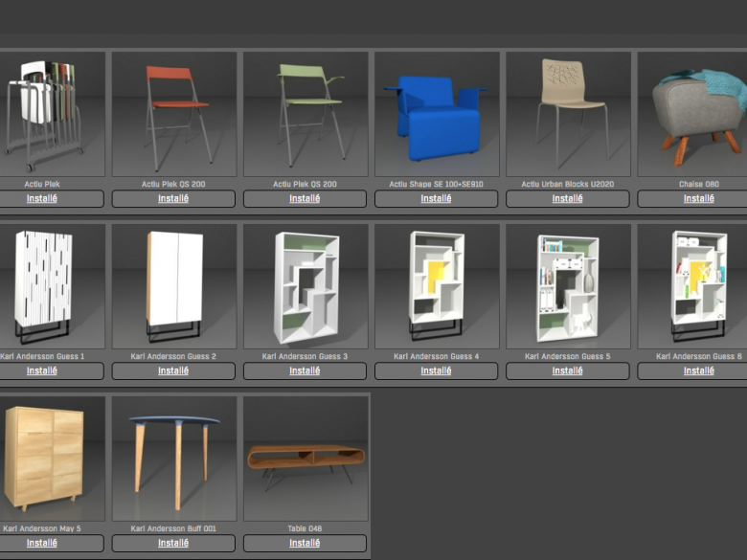Click the "Karl Andersson May 5" label

(42, 528)
